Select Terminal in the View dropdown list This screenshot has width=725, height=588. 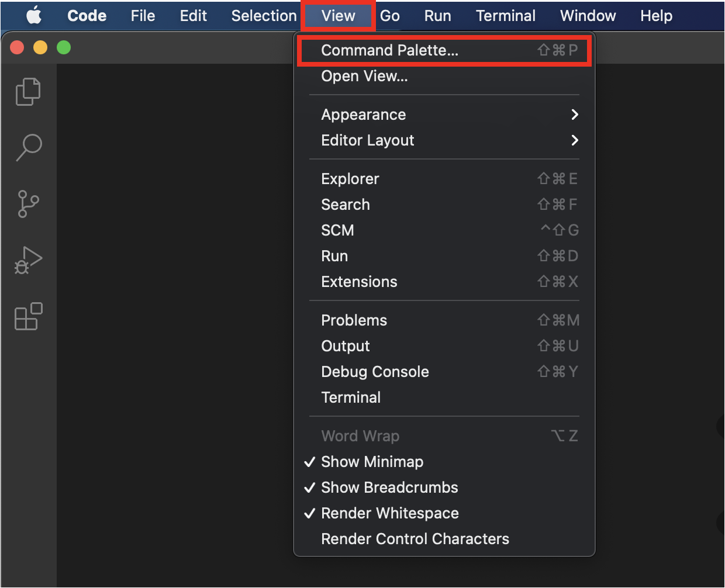pyautogui.click(x=444, y=397)
